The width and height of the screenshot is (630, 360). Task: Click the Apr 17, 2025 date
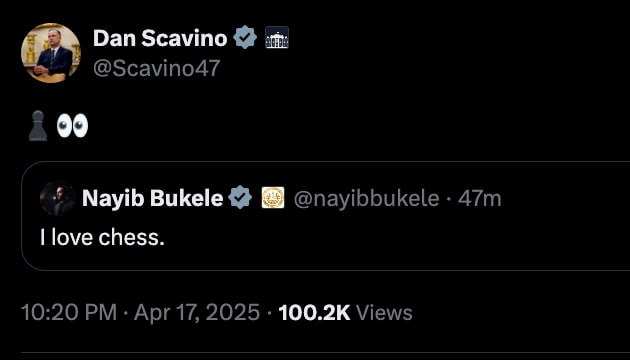[197, 313]
